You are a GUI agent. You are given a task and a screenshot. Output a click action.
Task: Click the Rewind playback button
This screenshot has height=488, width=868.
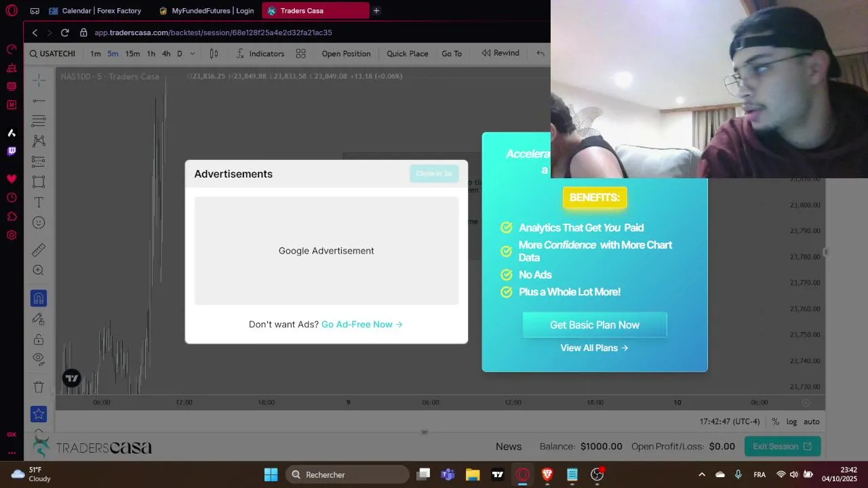pos(500,53)
